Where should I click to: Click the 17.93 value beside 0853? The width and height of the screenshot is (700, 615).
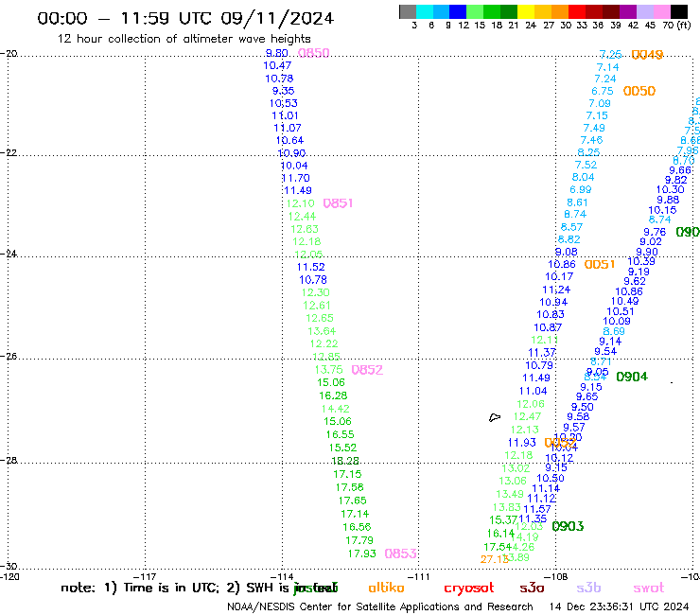tap(361, 553)
